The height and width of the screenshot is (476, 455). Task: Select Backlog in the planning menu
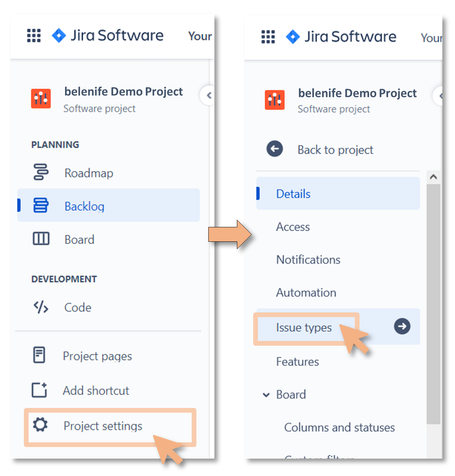click(x=109, y=205)
